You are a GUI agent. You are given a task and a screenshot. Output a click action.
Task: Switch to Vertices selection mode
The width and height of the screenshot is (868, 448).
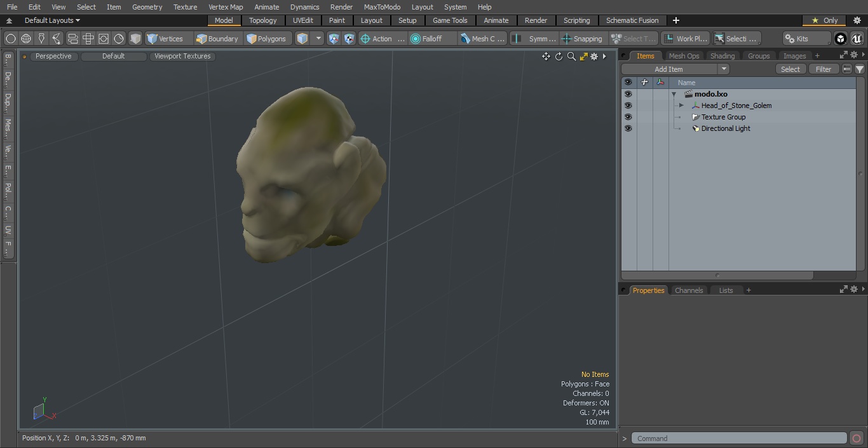pyautogui.click(x=168, y=39)
